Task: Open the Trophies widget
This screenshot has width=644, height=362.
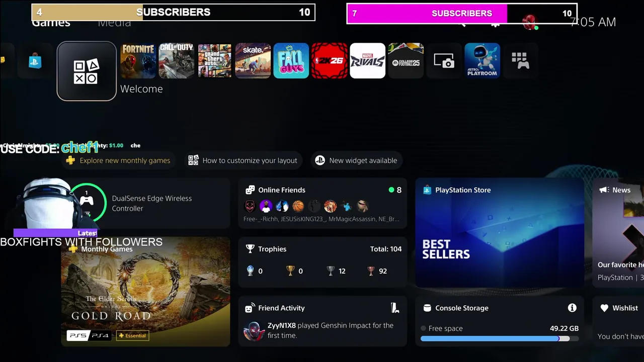Action: [323, 262]
